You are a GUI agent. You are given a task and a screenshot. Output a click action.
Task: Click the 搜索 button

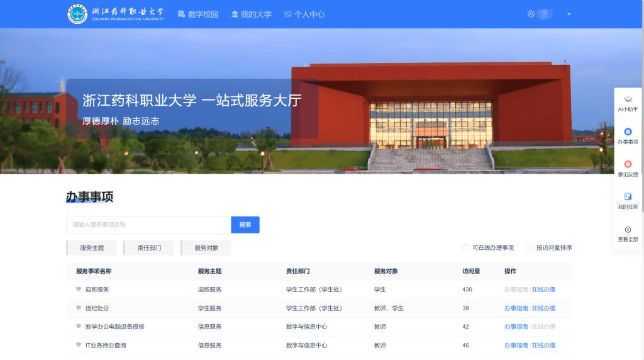click(245, 225)
